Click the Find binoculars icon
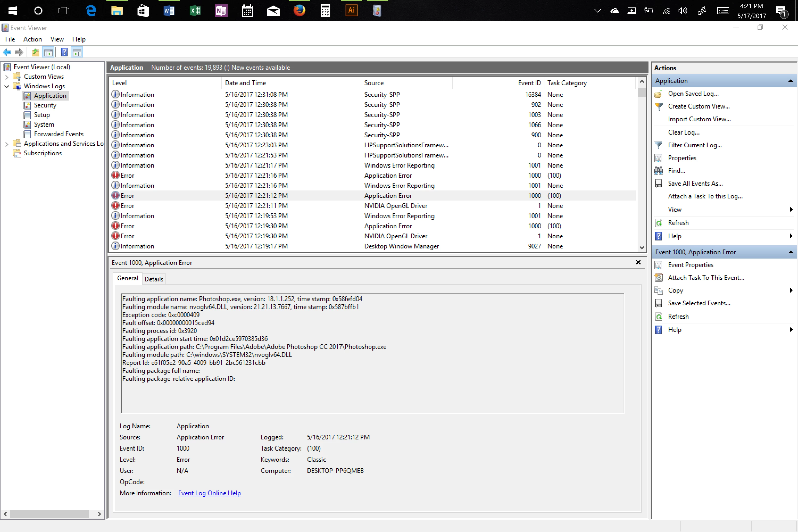The height and width of the screenshot is (532, 798). click(x=659, y=171)
